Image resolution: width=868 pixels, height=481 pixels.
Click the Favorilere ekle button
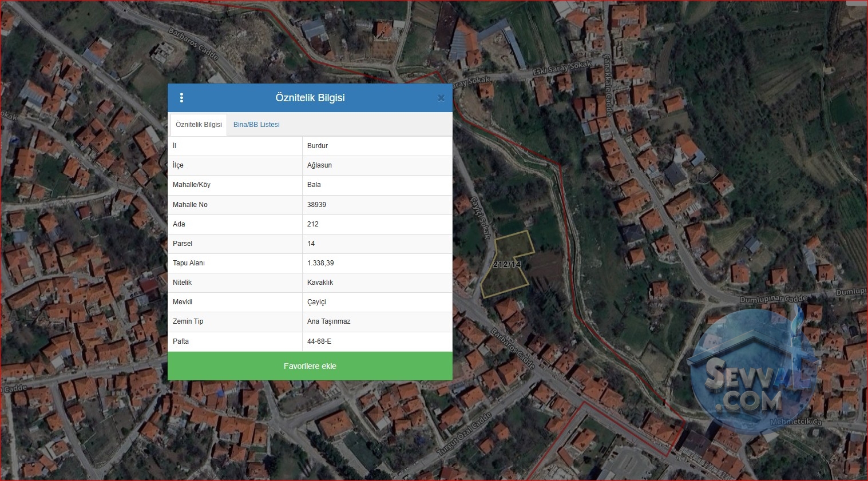click(x=310, y=366)
